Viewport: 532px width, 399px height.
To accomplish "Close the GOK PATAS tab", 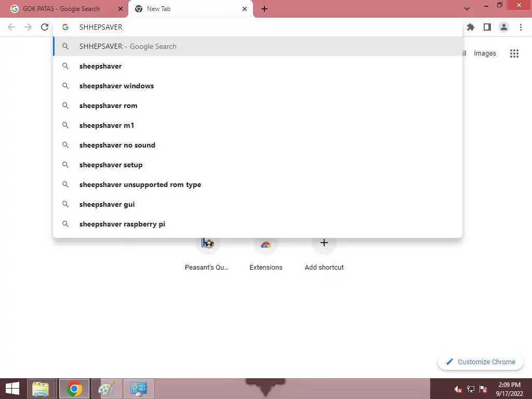I will pyautogui.click(x=121, y=9).
